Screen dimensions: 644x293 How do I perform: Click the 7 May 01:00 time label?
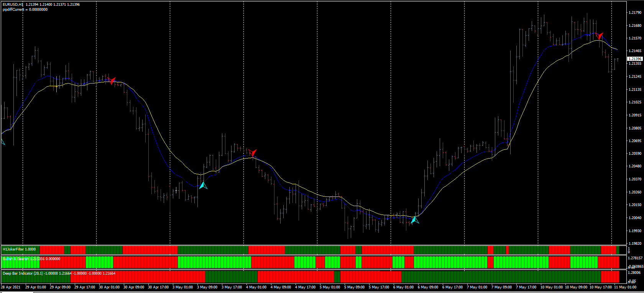tap(477, 287)
